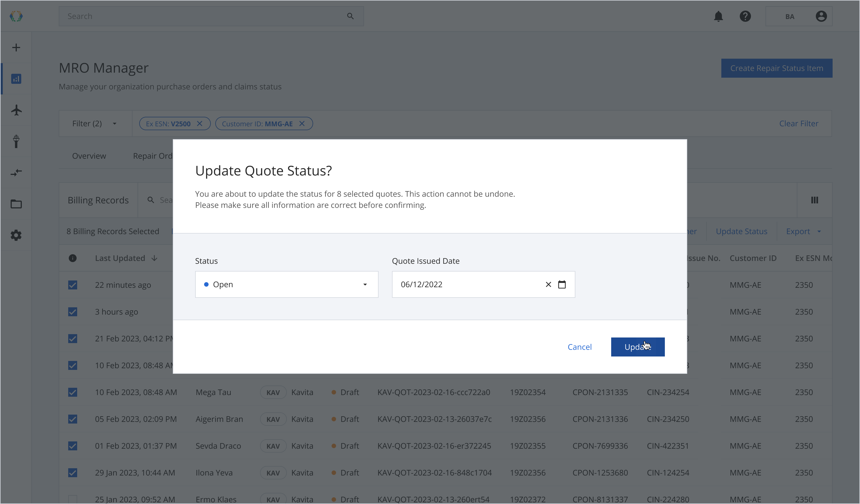Confirm with the Update button
Image resolution: width=860 pixels, height=504 pixels.
[637, 347]
